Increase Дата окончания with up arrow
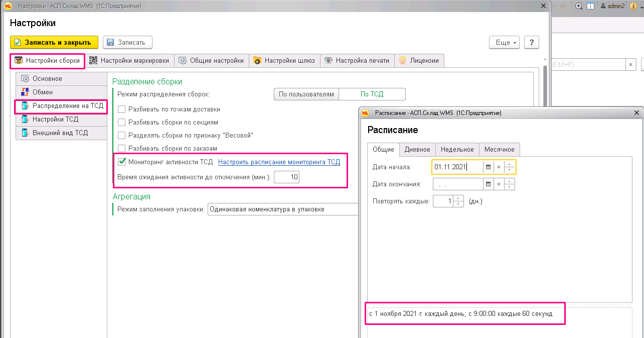644x338 pixels. 510,181
